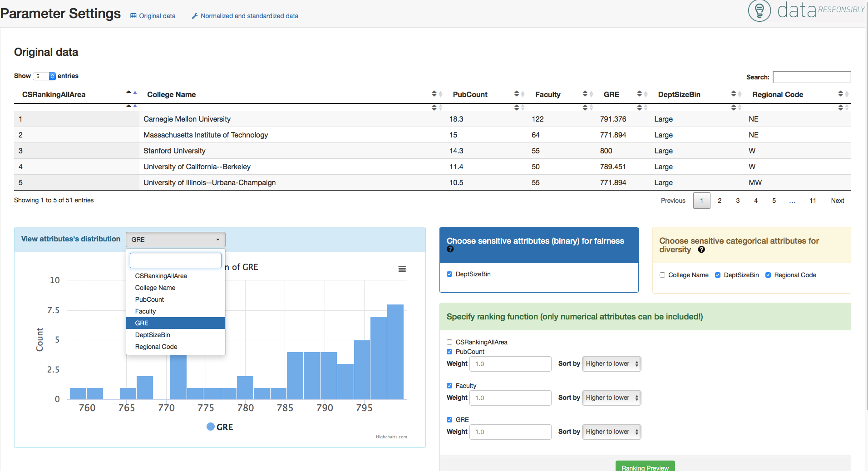The height and width of the screenshot is (471, 868).
Task: Go to table page 4
Action: [756, 201]
